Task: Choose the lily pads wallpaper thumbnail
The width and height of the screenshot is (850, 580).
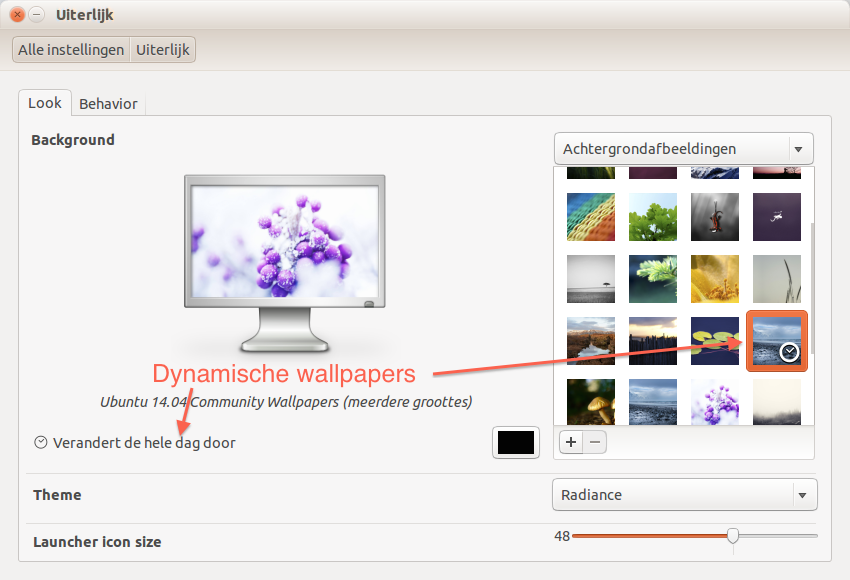Action: coord(714,341)
